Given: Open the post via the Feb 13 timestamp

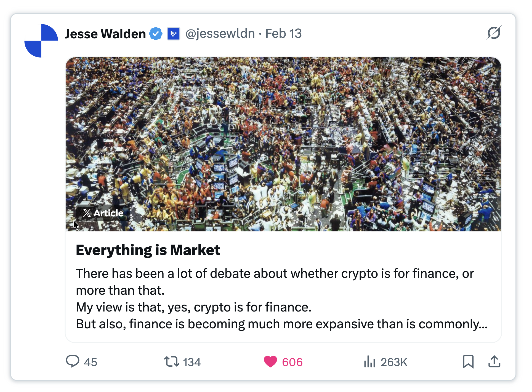Looking at the screenshot, I should click(x=284, y=33).
